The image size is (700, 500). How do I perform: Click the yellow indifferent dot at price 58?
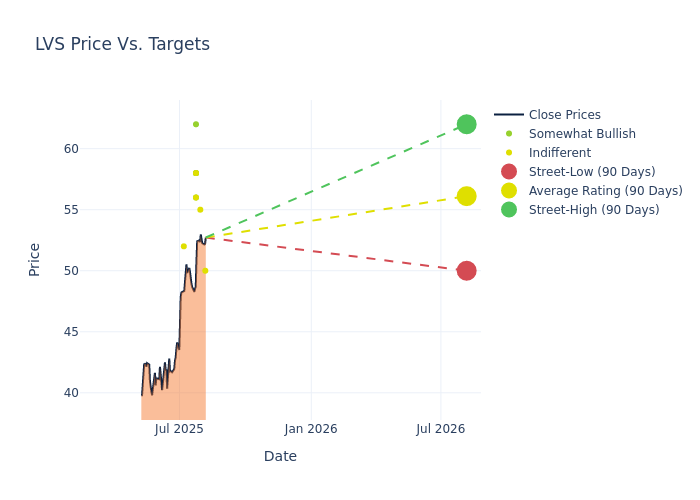196,173
